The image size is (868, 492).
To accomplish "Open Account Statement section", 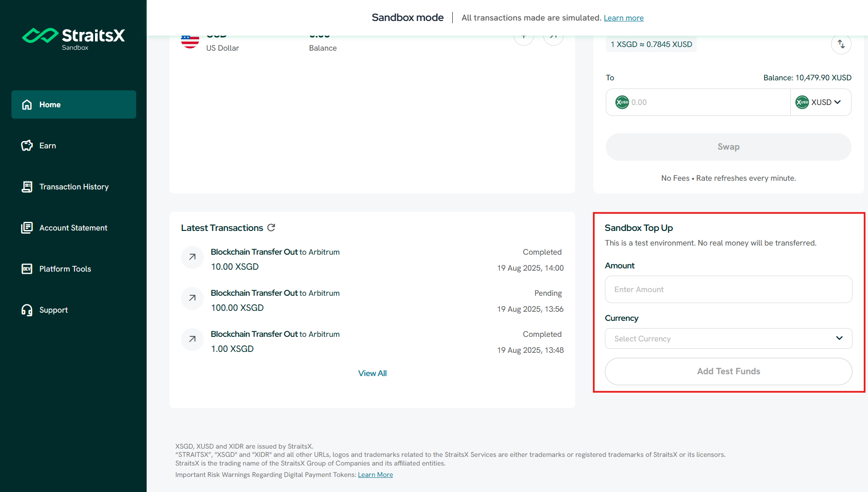I will click(74, 228).
